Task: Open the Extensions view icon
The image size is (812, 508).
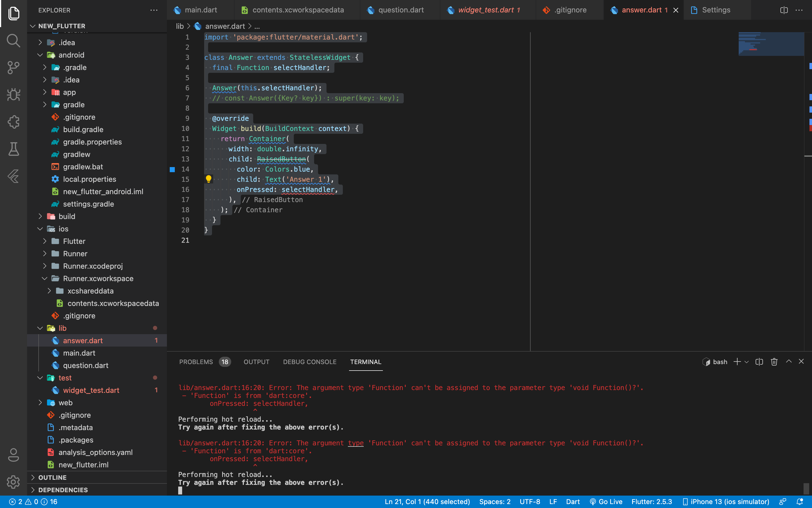Action: (14, 122)
